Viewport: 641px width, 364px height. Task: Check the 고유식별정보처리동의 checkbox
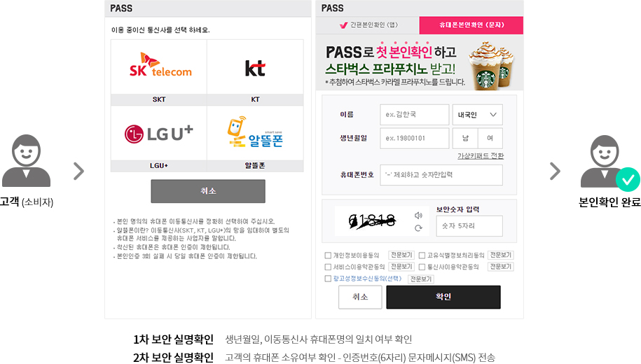tap(422, 255)
